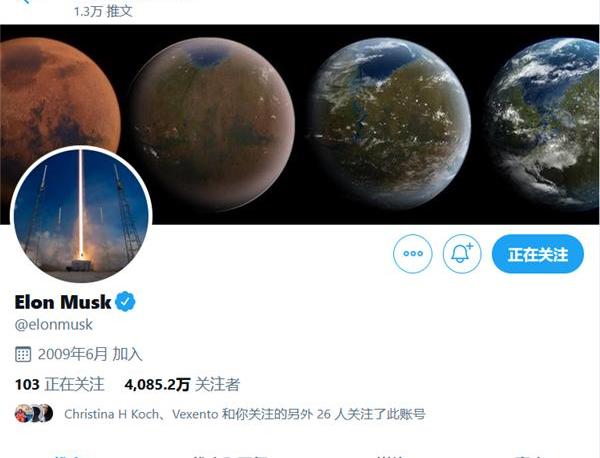This screenshot has width=600, height=458.
Task: Click the @elonmusk handle text
Action: click(x=54, y=324)
